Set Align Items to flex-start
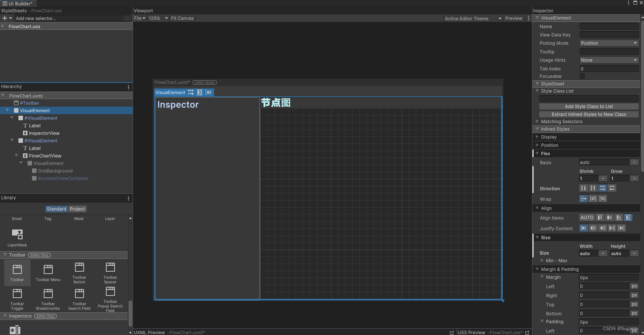The height and width of the screenshot is (335, 644). click(x=600, y=217)
